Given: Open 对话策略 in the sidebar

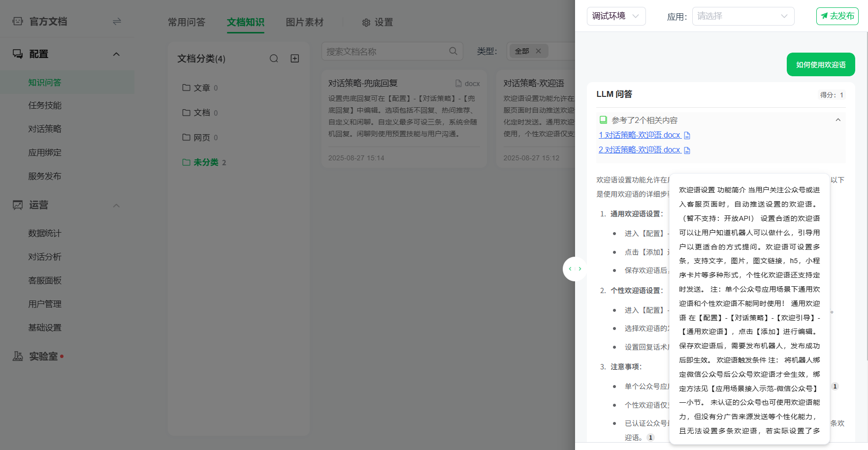Looking at the screenshot, I should [x=45, y=129].
